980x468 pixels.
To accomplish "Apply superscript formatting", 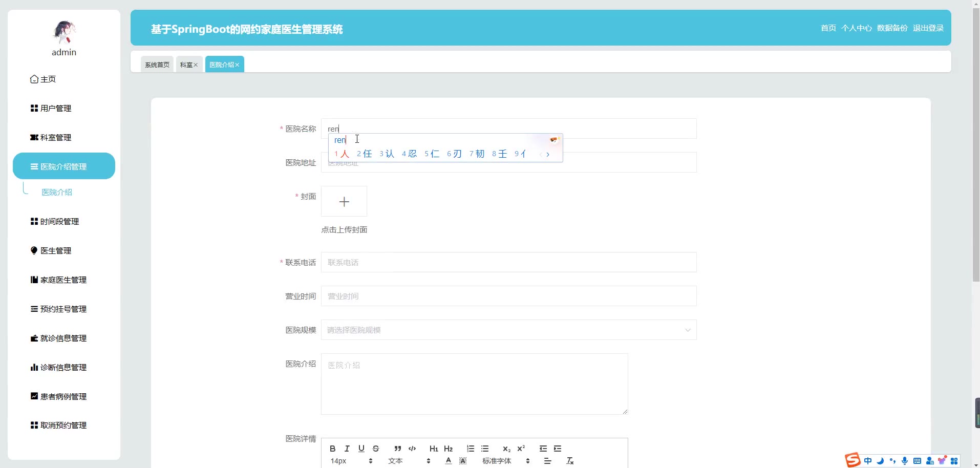I will click(521, 449).
